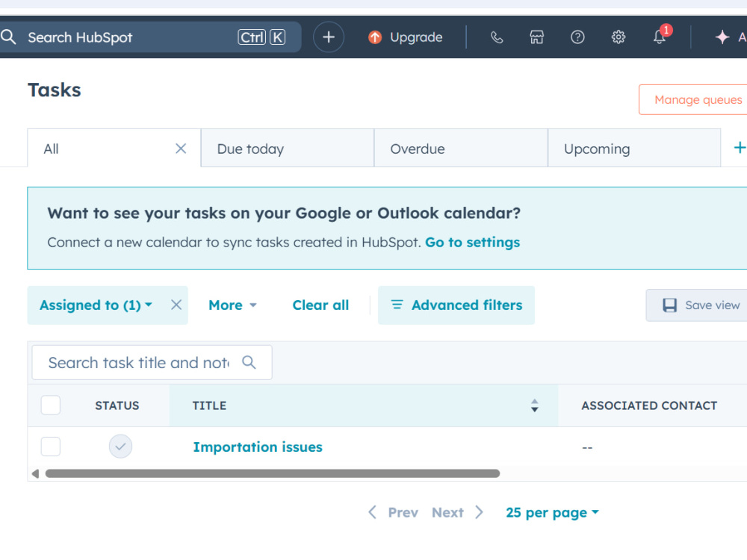Remove the Assigned to filter with its X

(176, 305)
